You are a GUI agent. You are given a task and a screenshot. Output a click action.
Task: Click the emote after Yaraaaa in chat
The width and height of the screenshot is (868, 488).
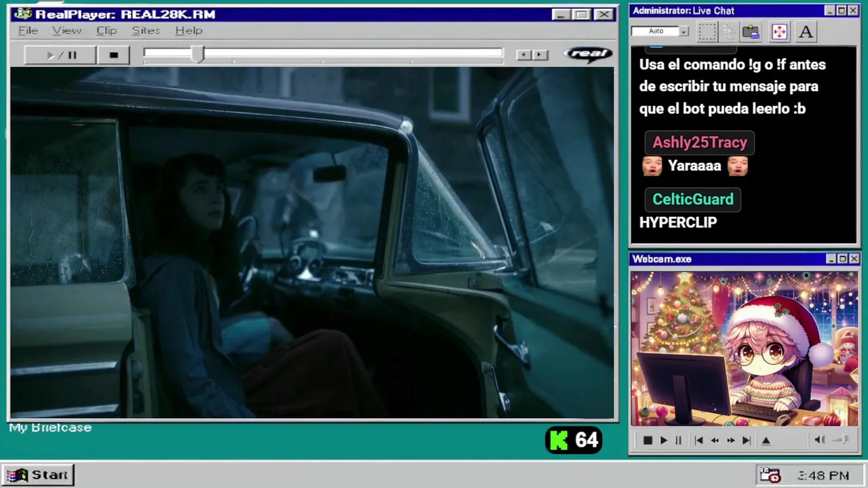pos(738,166)
